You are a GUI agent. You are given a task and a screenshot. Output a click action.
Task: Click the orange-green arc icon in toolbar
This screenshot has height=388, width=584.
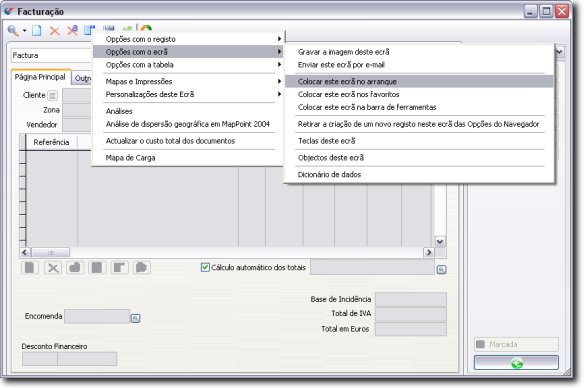click(x=146, y=28)
